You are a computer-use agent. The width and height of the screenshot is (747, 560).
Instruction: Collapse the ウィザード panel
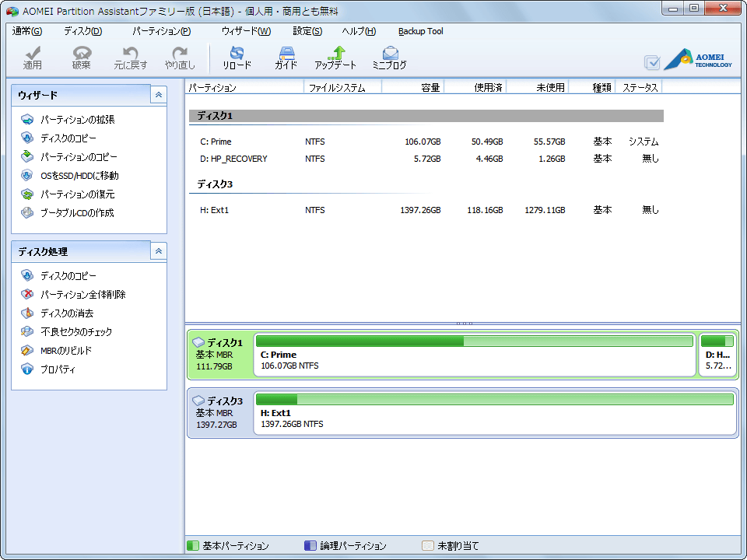(x=159, y=95)
